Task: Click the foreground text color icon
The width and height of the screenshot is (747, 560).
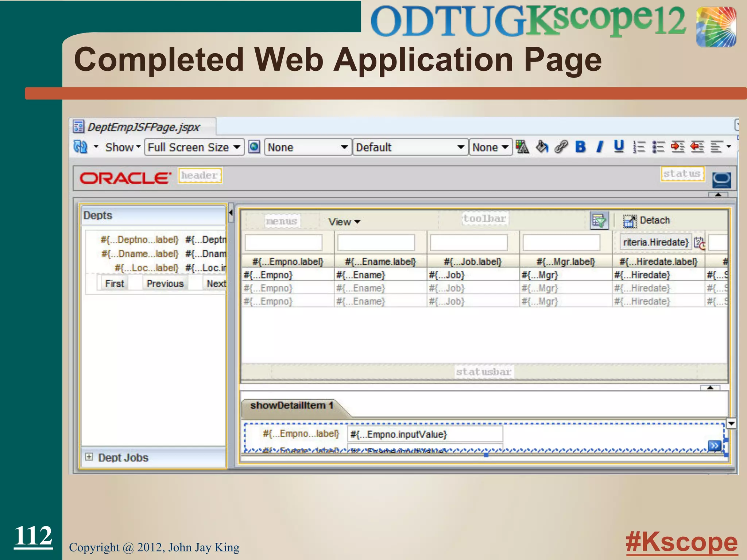Action: pos(522,147)
